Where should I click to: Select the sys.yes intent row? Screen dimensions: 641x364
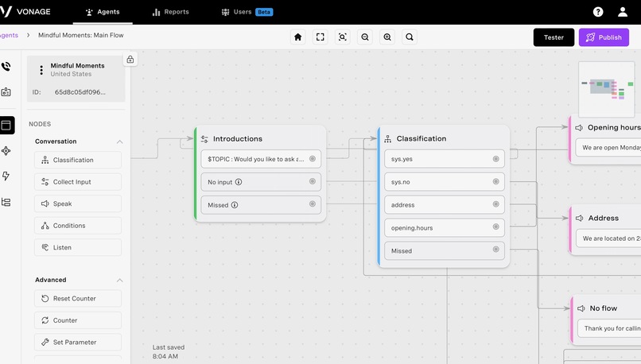click(x=445, y=159)
